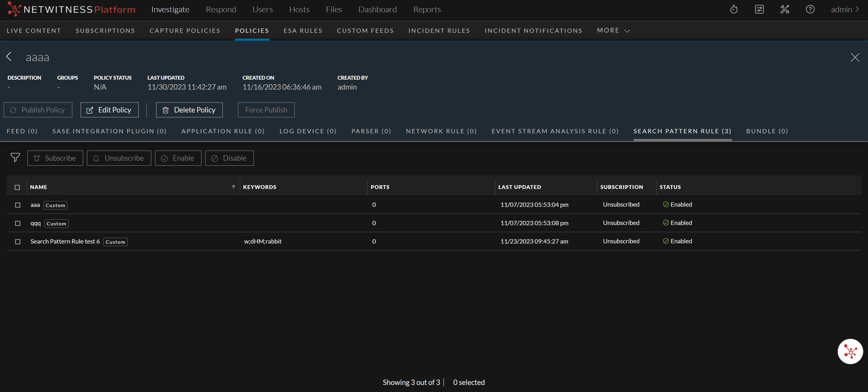Image resolution: width=868 pixels, height=392 pixels.
Task: Open the Help question mark icon
Action: coord(810,9)
